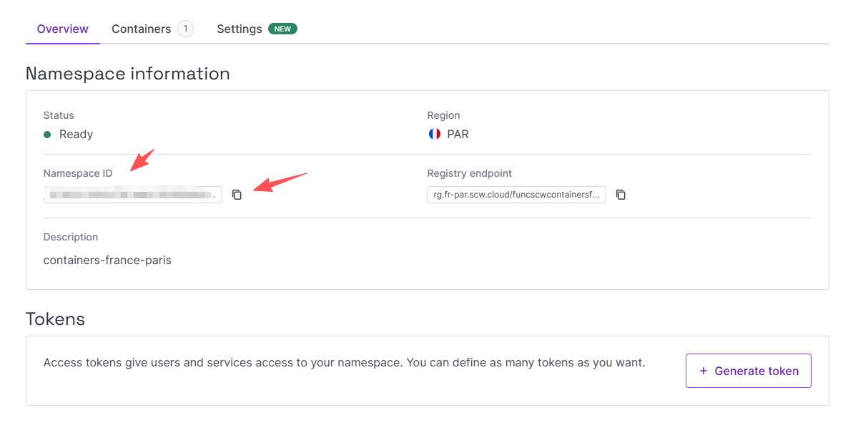Click the French flag region icon
The height and width of the screenshot is (428, 868).
point(434,134)
